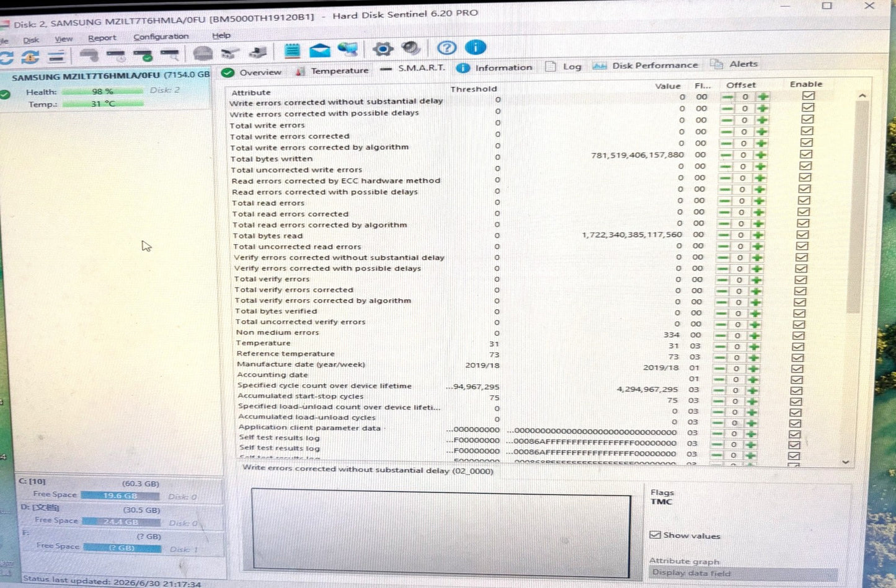This screenshot has height=588, width=896.
Task: Switch to the Temperature tab
Action: point(332,71)
